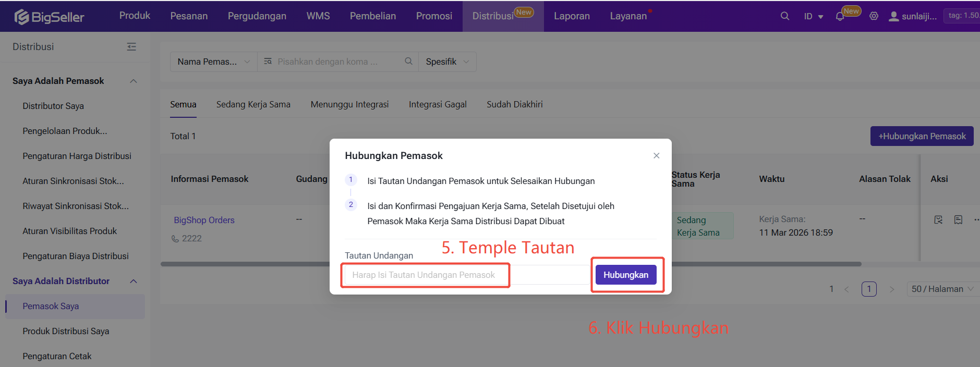The height and width of the screenshot is (367, 980).
Task: Open Riwayat Sinkronisasi Stok in sidebar
Action: tap(76, 206)
